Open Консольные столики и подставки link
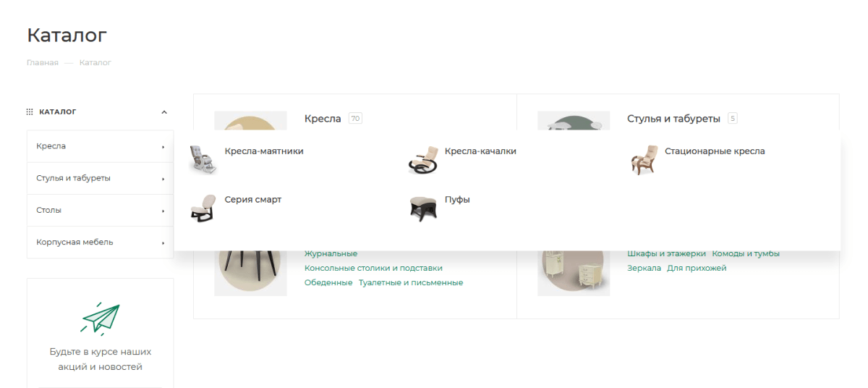Screen dimensions: 868x388 [373, 268]
